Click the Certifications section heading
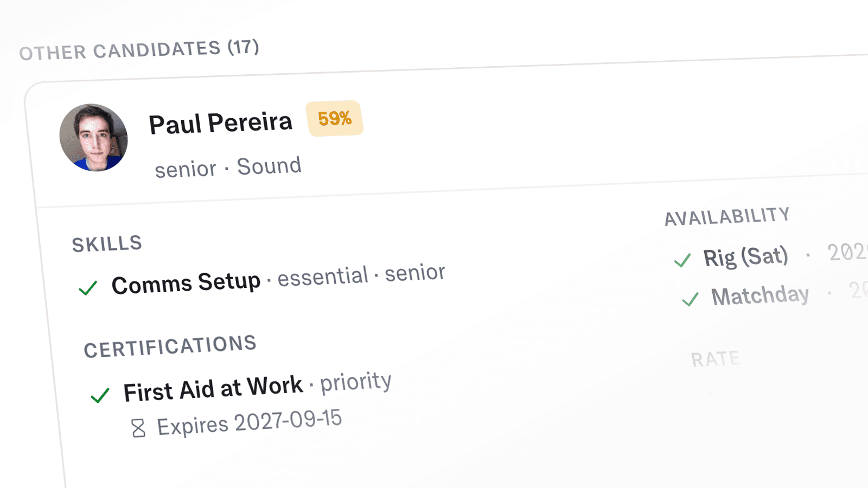 (170, 346)
